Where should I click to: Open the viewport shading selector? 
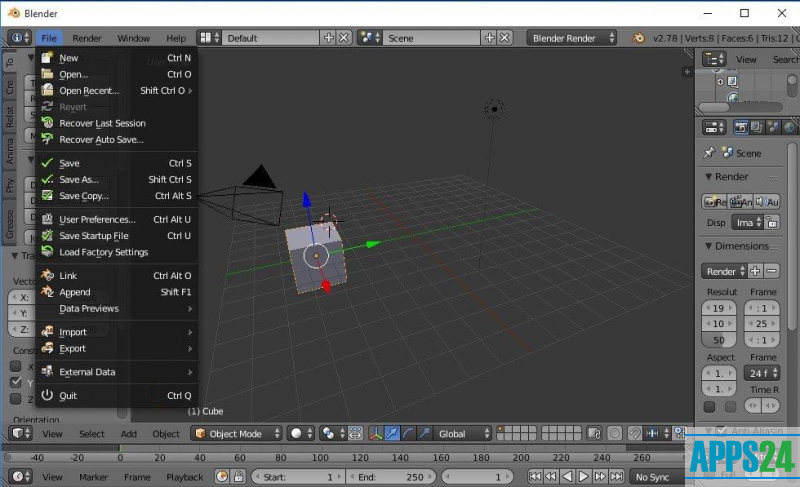tap(301, 433)
